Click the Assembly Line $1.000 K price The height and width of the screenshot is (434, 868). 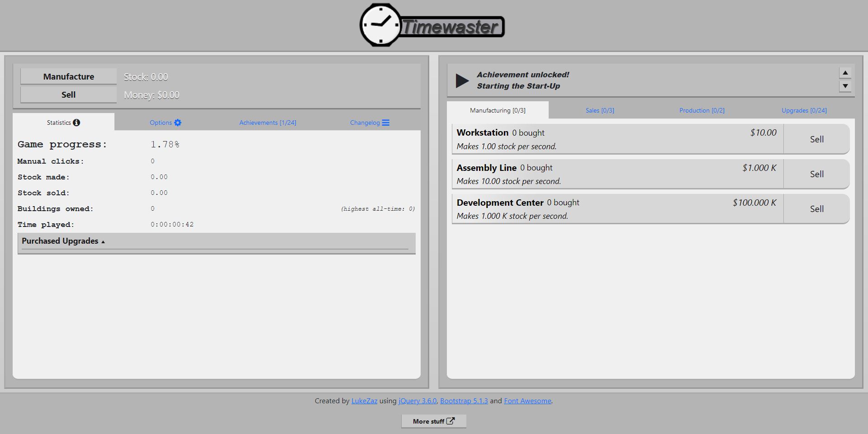(759, 168)
